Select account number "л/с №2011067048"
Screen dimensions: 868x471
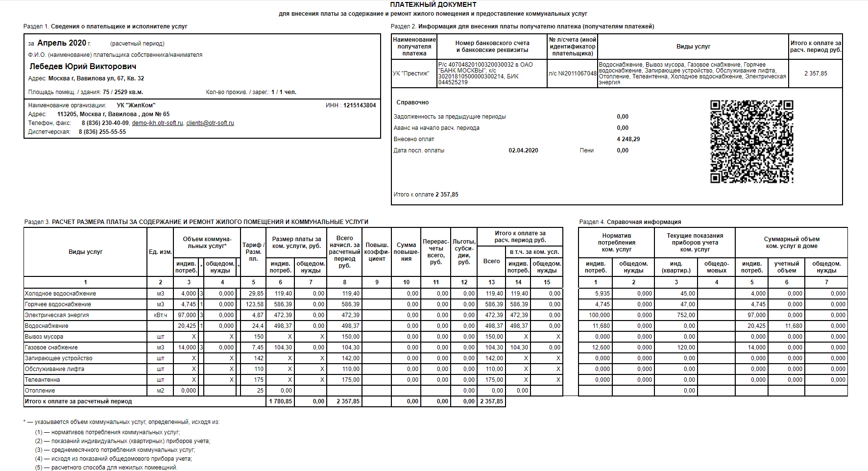[x=572, y=74]
